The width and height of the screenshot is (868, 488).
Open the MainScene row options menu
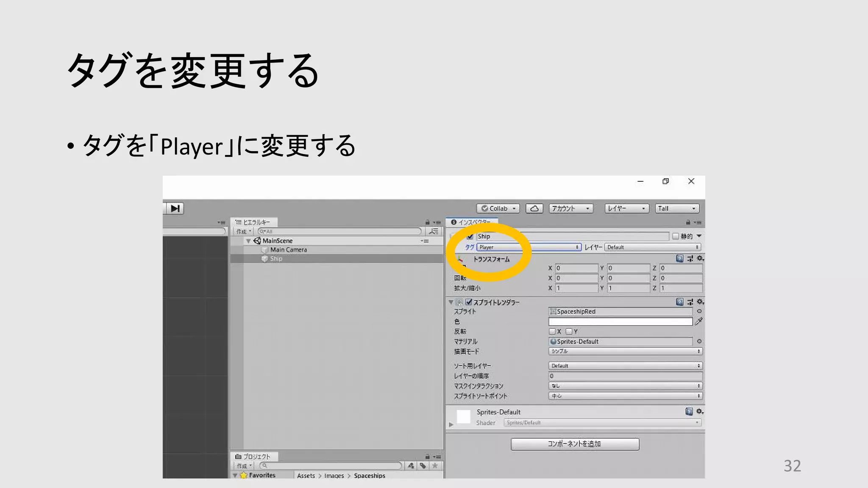[425, 241]
